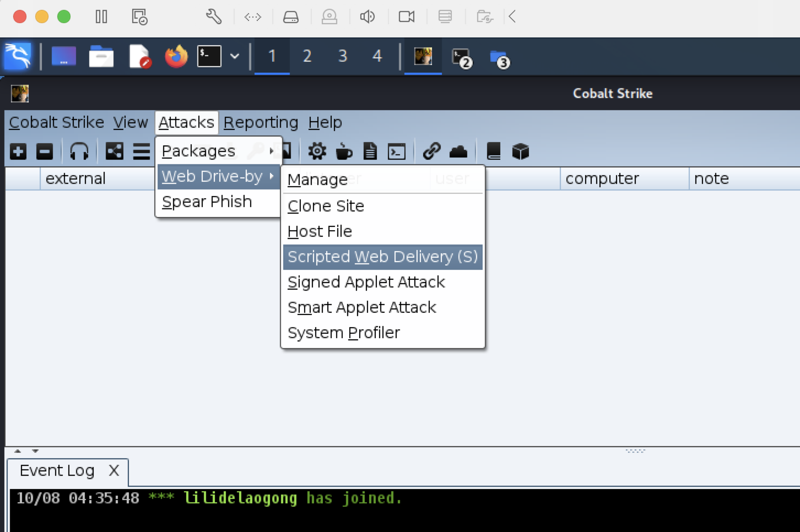Open the Web Drive-by submenu
This screenshot has height=532, width=800.
[218, 177]
